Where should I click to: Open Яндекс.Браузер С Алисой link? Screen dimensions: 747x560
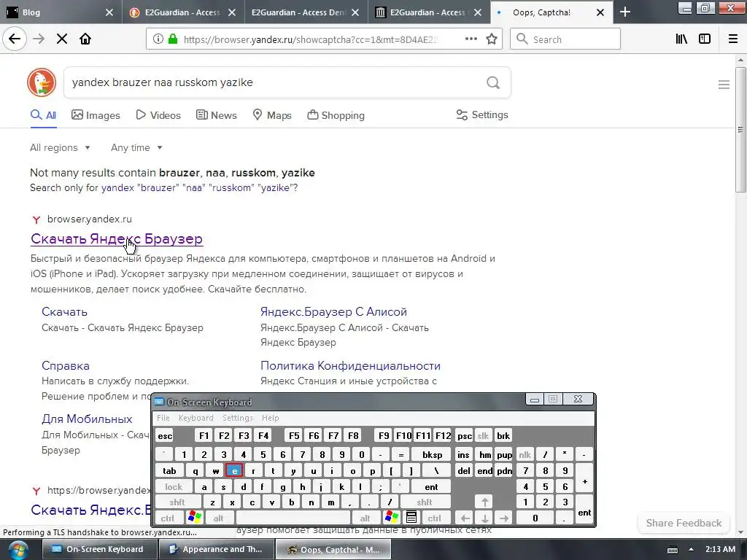coord(333,312)
